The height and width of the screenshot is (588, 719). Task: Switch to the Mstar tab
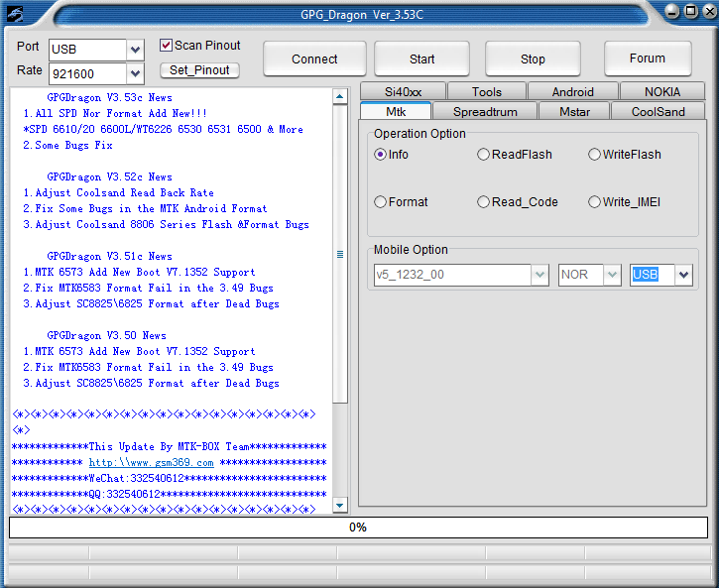(574, 112)
